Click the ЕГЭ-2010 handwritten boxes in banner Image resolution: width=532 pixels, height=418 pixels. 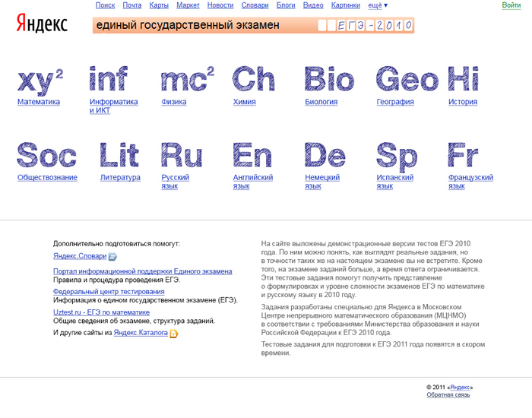point(366,25)
